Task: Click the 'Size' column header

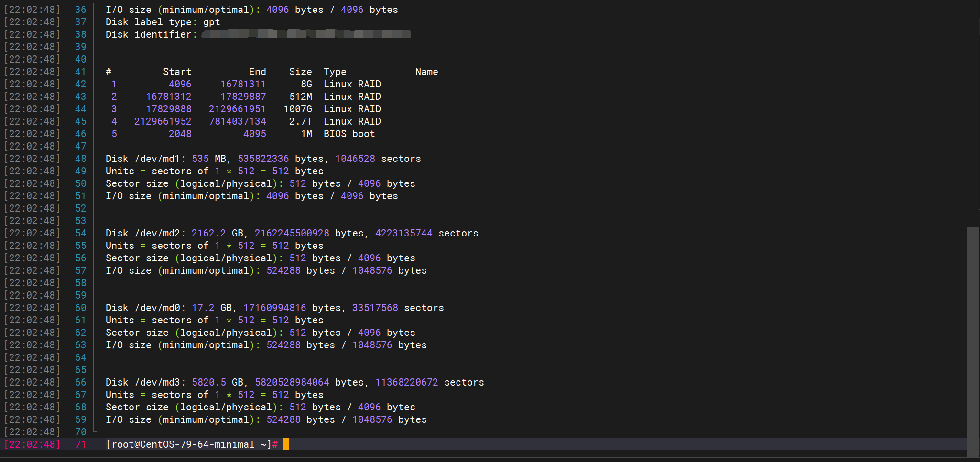Action: coord(301,72)
